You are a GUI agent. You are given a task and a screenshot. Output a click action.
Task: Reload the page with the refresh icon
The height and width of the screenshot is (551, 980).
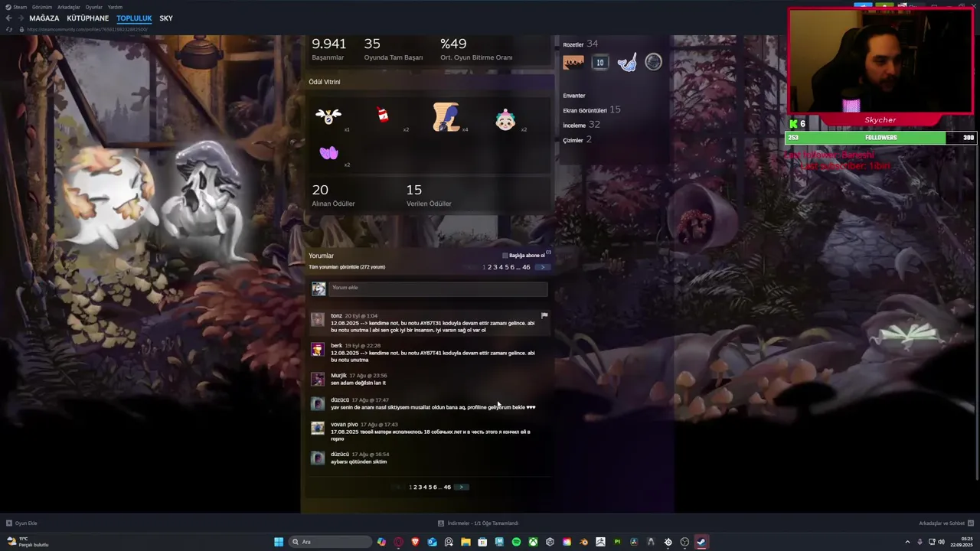[x=9, y=29]
